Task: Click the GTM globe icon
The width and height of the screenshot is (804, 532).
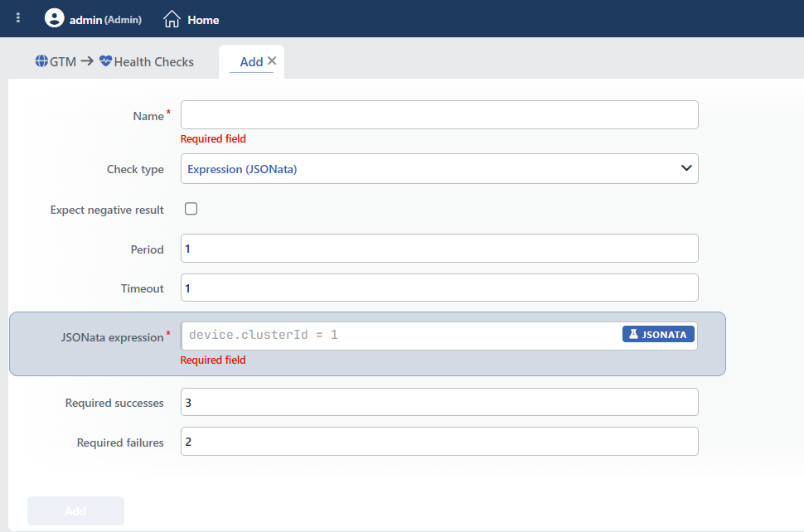Action: [41, 61]
